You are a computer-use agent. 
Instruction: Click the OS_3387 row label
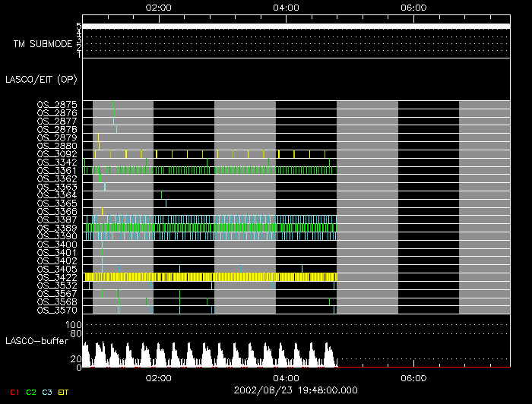(x=56, y=219)
